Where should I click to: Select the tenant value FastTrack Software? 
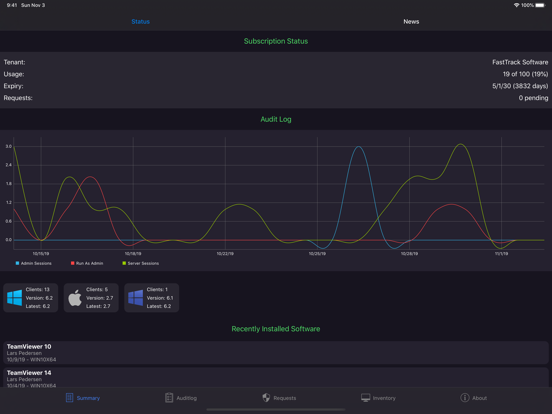coord(520,62)
